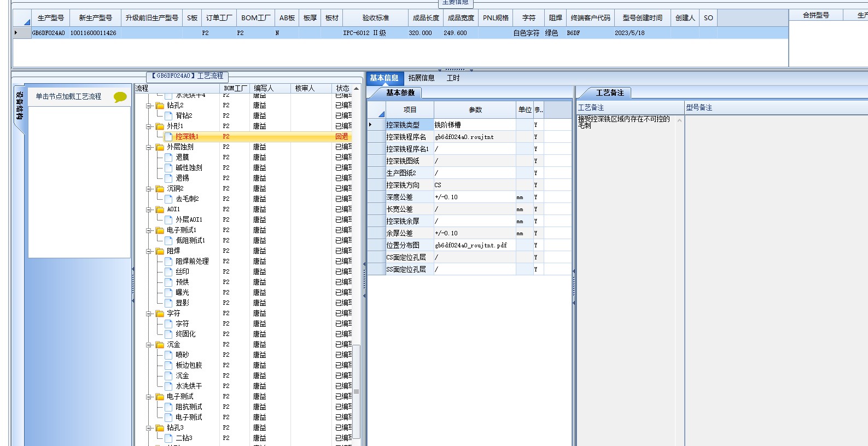868x446 pixels.
Task: Click the document icon of 板边包胶
Action: tap(168, 365)
